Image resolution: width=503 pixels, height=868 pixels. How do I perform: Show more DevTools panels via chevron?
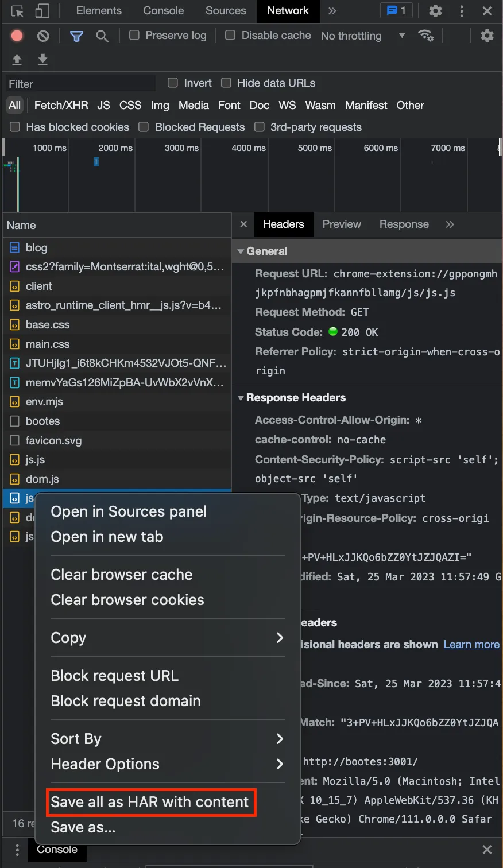click(x=332, y=11)
